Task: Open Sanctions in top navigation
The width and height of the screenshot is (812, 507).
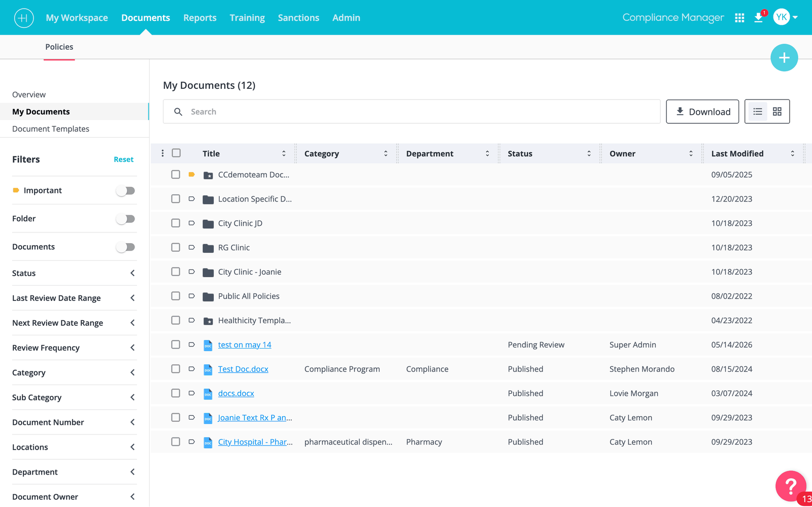Action: (x=298, y=18)
